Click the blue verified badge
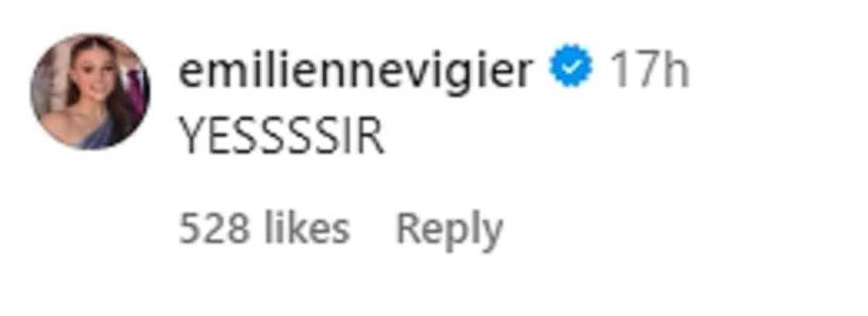This screenshot has width=868, height=316. coord(570,66)
